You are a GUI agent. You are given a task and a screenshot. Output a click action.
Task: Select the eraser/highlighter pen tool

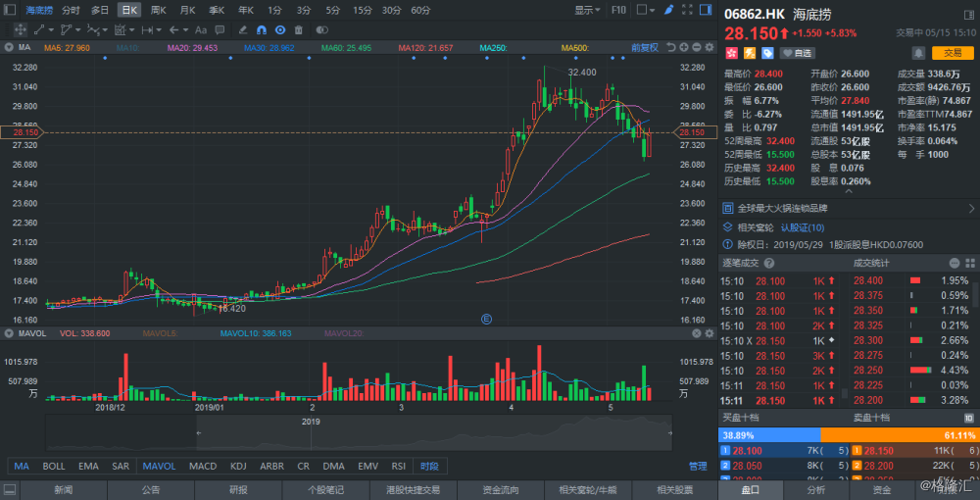tap(243, 29)
